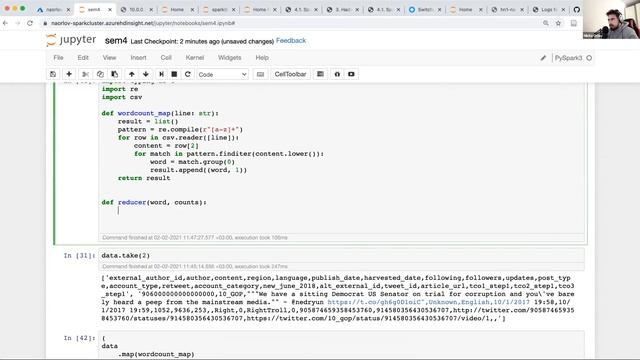The image size is (640, 360).
Task: Insert a cell below with the plus icon
Action: click(69, 74)
